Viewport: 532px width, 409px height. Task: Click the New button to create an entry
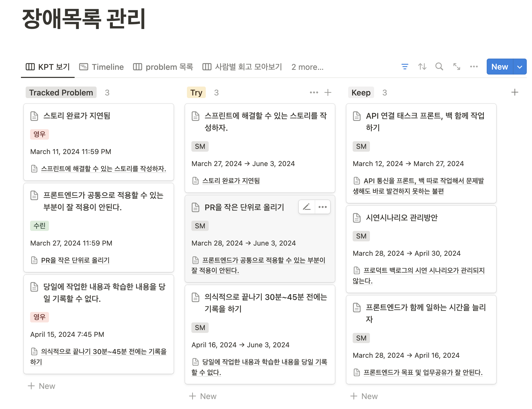click(x=500, y=67)
